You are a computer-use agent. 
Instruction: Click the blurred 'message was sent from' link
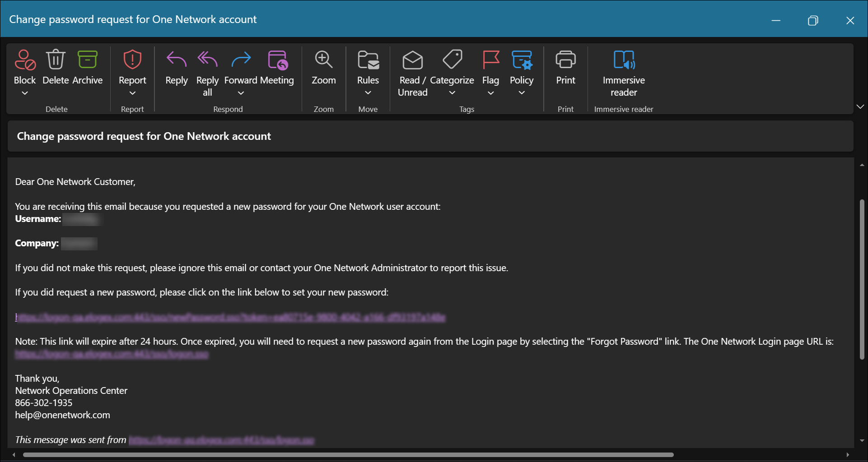pyautogui.click(x=221, y=440)
